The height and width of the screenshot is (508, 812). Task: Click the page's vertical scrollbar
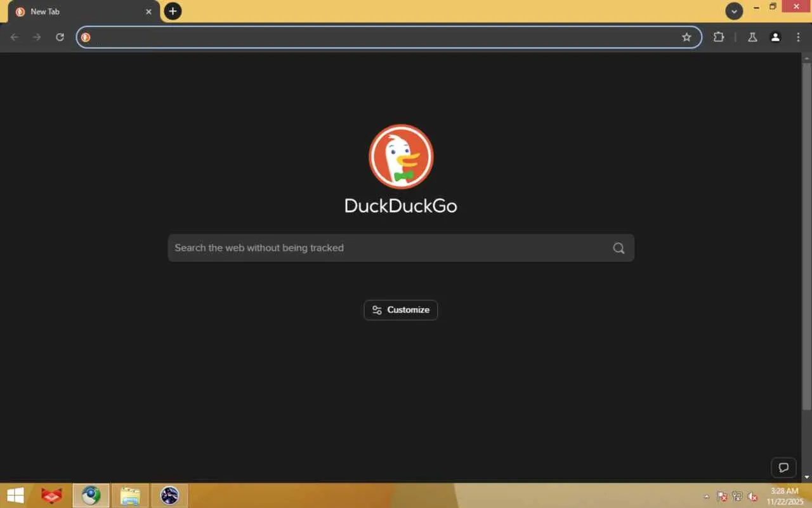(x=806, y=235)
